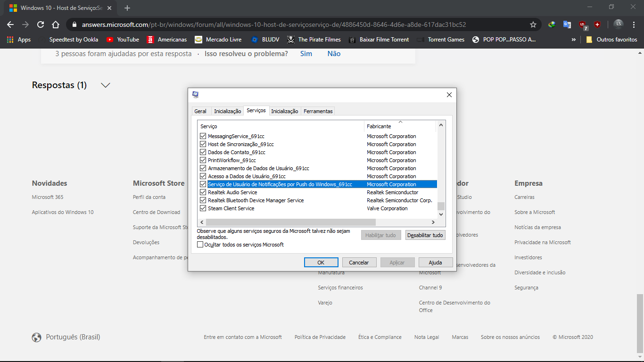
Task: Click the horizontal scrollbar right arrow
Action: coord(433,222)
